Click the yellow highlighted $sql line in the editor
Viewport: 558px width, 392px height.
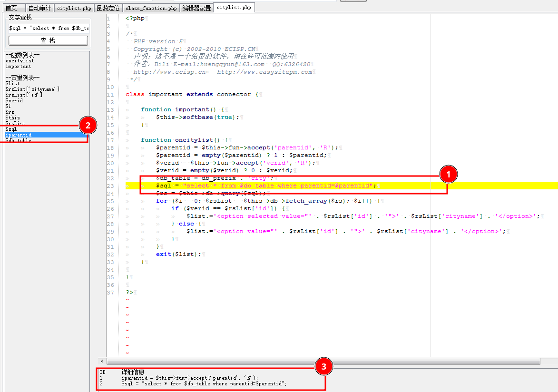tap(266, 186)
